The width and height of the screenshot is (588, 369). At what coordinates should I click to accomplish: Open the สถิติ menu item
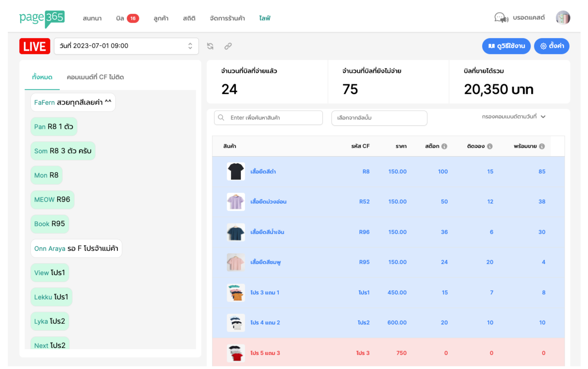189,18
